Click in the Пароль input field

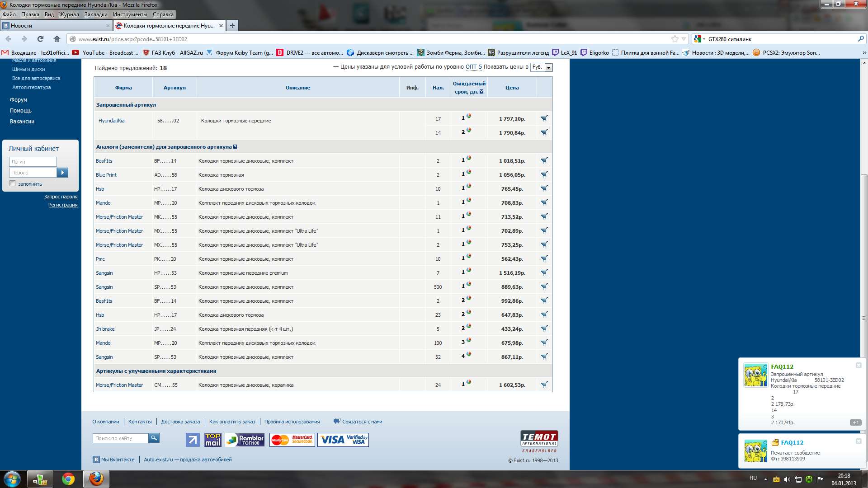tap(33, 173)
